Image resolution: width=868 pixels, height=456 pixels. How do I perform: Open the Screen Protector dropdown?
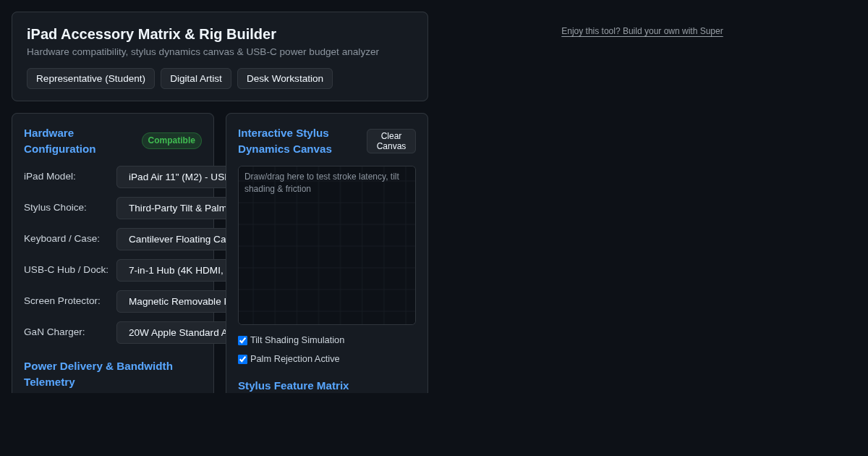172,302
